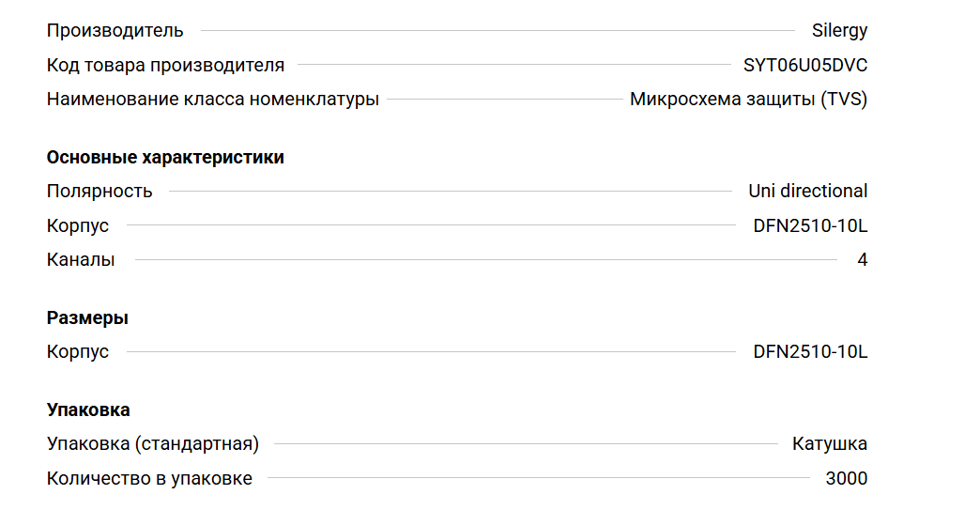Click the Код товара производителя label
This screenshot has height=510, width=980.
click(165, 66)
